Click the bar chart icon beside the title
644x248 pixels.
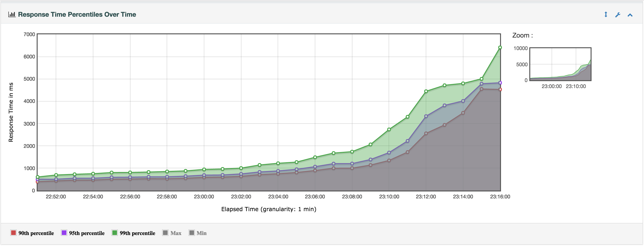pos(12,14)
